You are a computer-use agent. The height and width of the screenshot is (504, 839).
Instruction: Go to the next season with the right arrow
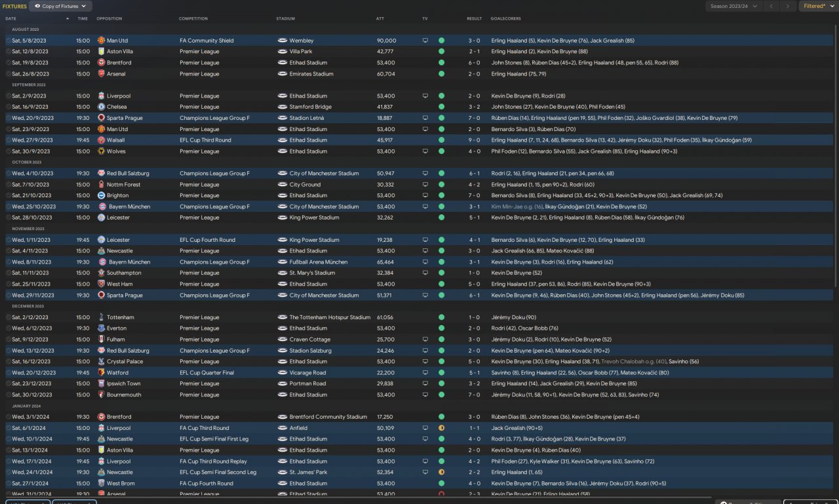pyautogui.click(x=789, y=6)
